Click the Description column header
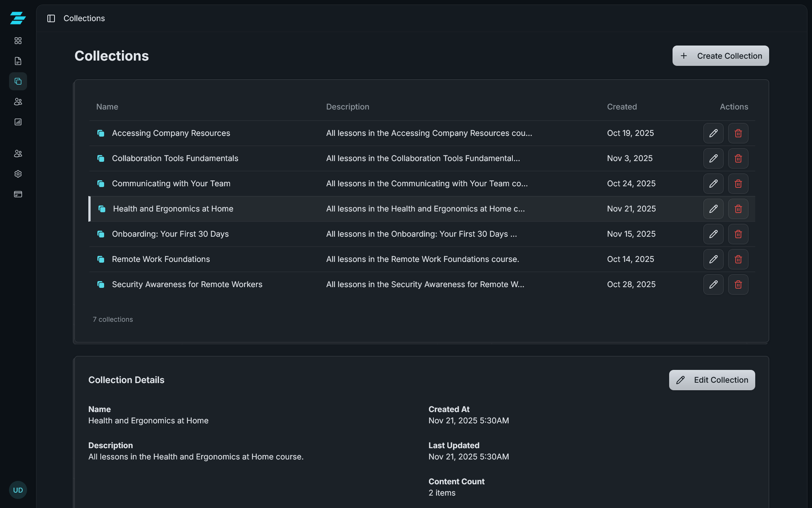The image size is (812, 508). click(x=348, y=107)
